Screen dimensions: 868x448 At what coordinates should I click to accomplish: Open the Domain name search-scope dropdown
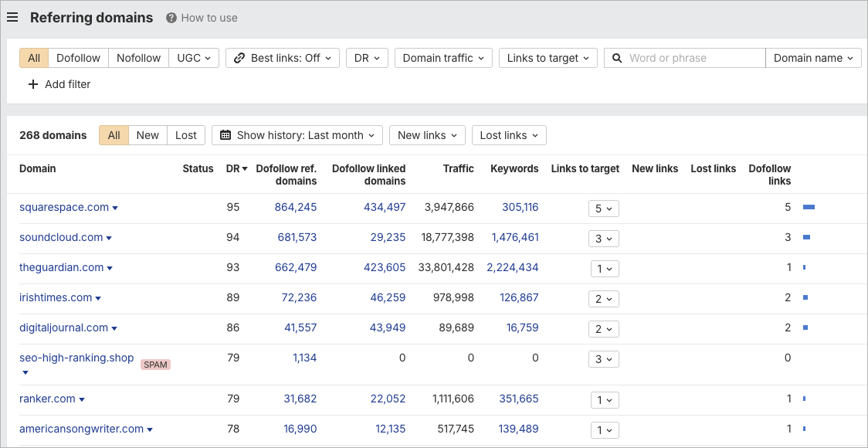click(x=814, y=58)
